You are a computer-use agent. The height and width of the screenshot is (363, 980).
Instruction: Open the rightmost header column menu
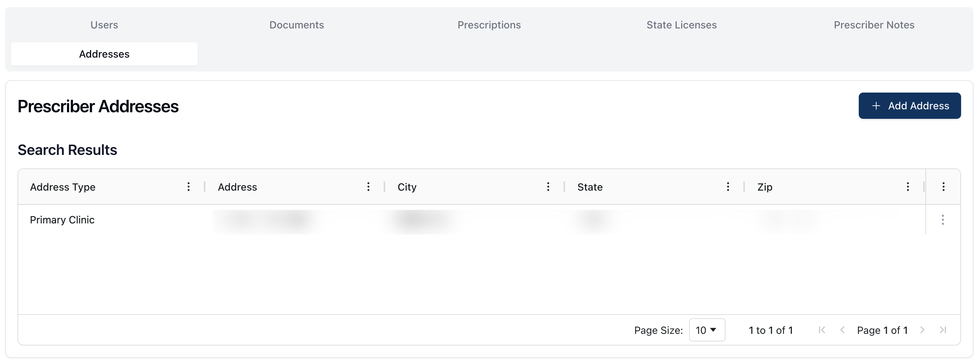[x=943, y=187]
